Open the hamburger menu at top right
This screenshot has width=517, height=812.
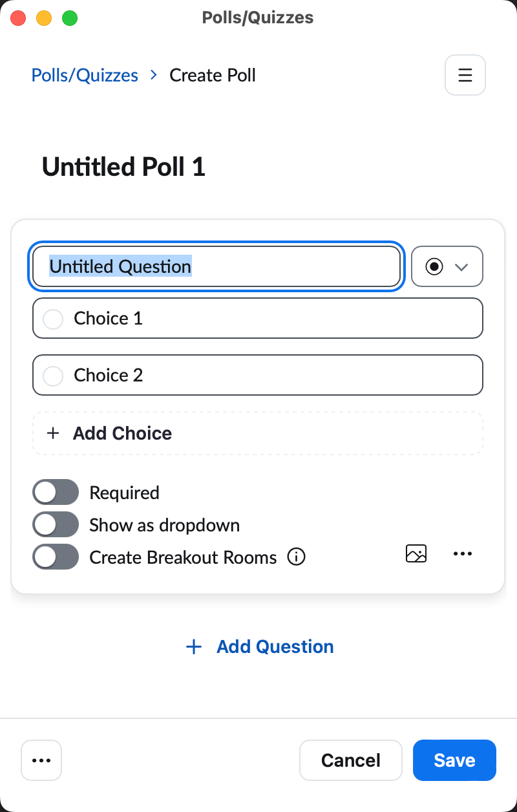pyautogui.click(x=465, y=75)
